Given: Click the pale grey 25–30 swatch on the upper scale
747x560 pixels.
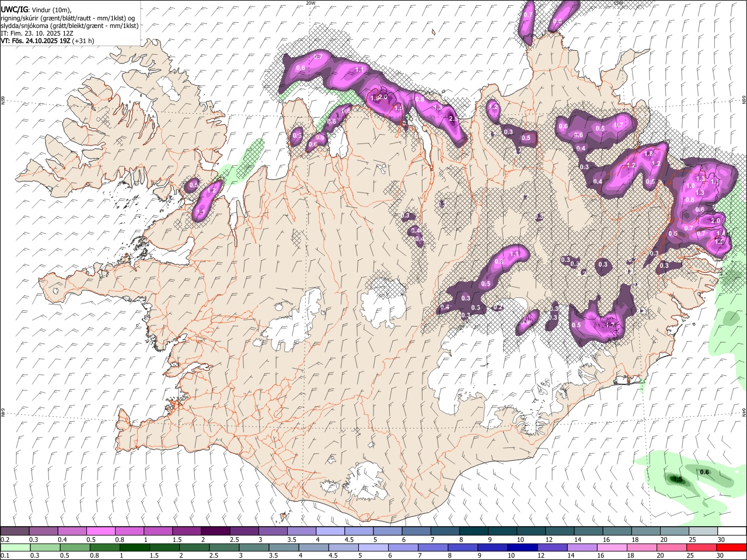Looking at the screenshot, I should (703, 531).
